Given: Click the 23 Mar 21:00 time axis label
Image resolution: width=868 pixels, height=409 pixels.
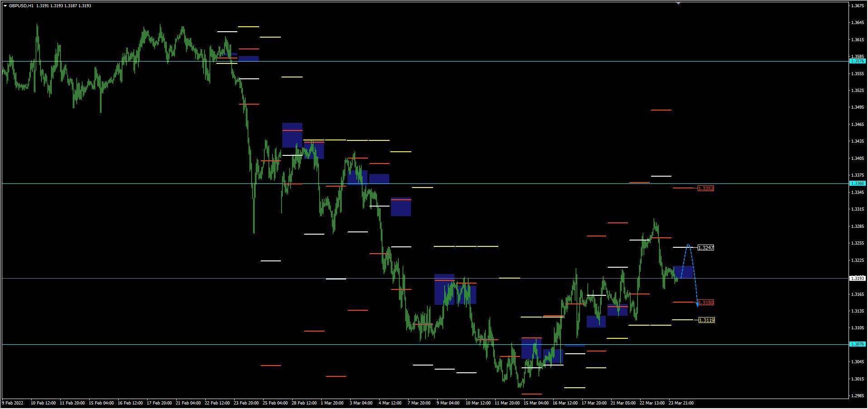Looking at the screenshot, I should (x=681, y=403).
